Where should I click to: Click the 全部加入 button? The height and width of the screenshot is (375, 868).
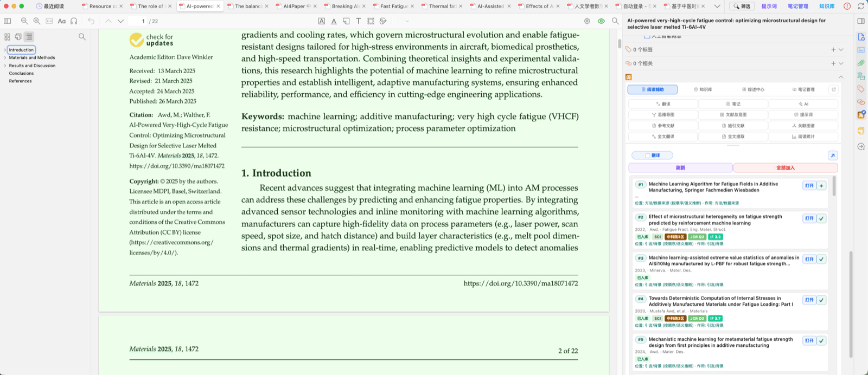coord(786,168)
